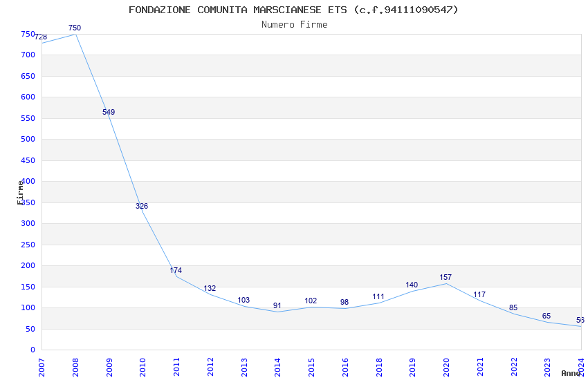Click the y-axis value 700
The height and width of the screenshot is (380, 588).
[28, 55]
